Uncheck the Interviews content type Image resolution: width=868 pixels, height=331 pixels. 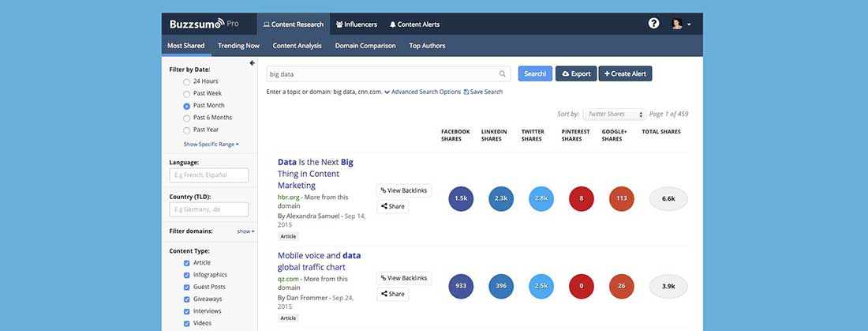[x=186, y=311]
